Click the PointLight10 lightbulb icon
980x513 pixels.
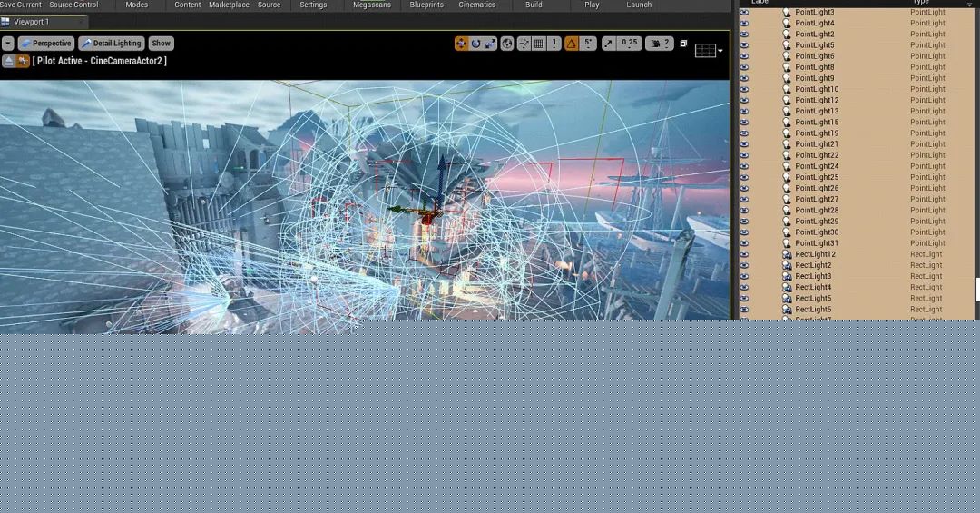787,89
